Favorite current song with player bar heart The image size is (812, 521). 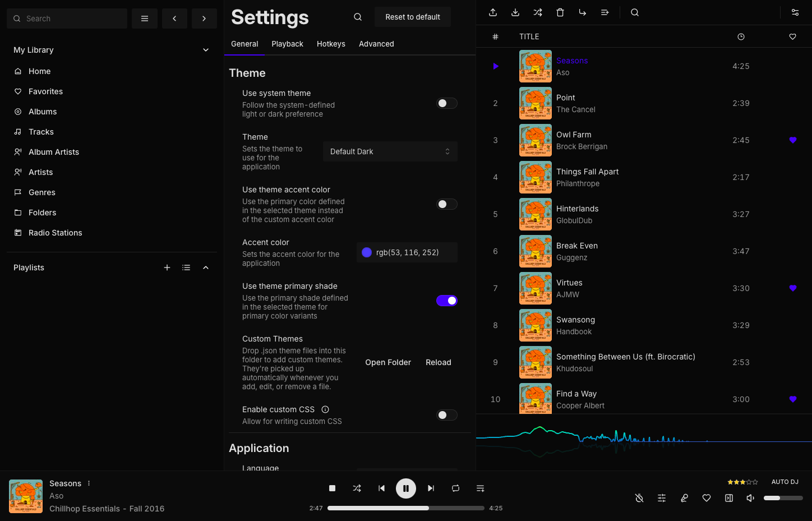click(707, 498)
